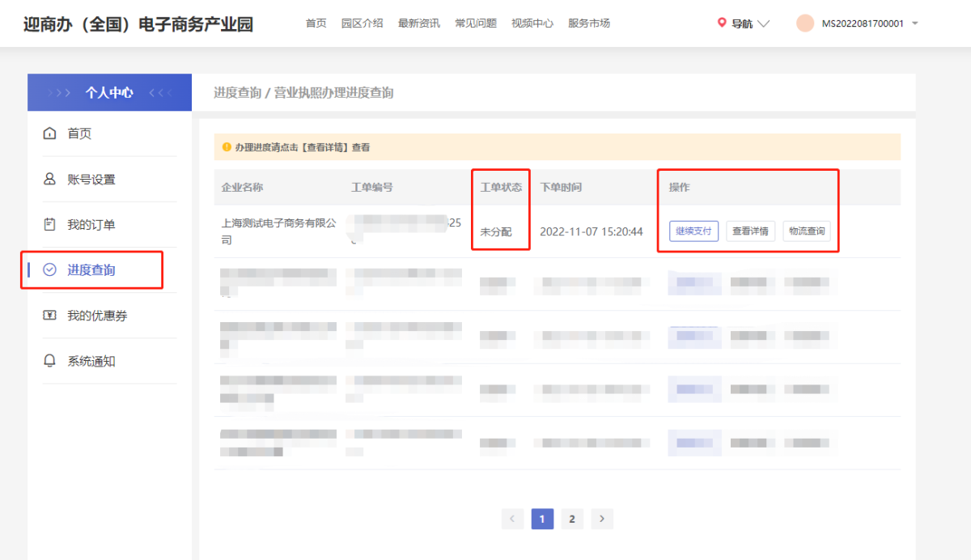Click the user avatar circle
Image resolution: width=971 pixels, height=560 pixels.
click(x=805, y=23)
